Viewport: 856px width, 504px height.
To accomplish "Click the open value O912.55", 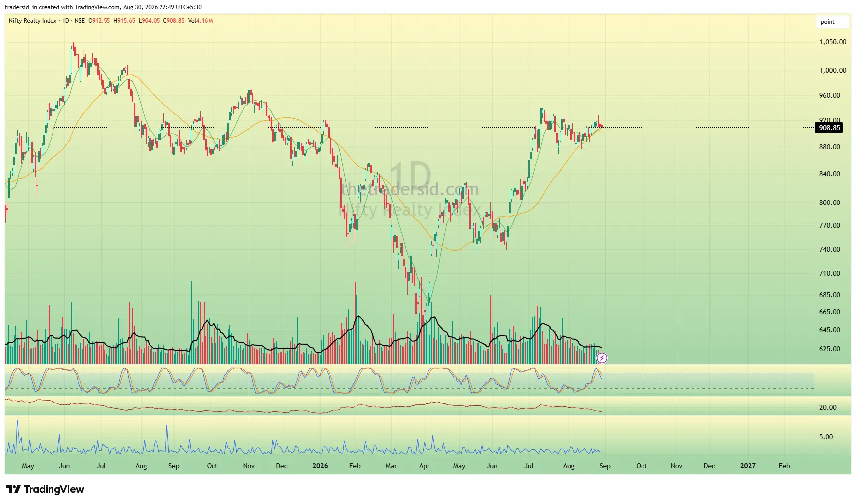I will 99,21.
